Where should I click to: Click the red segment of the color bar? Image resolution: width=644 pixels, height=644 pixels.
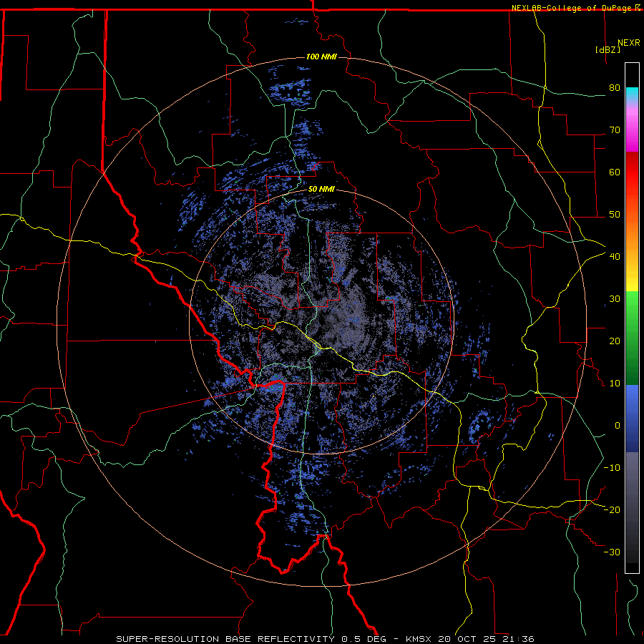[632, 172]
